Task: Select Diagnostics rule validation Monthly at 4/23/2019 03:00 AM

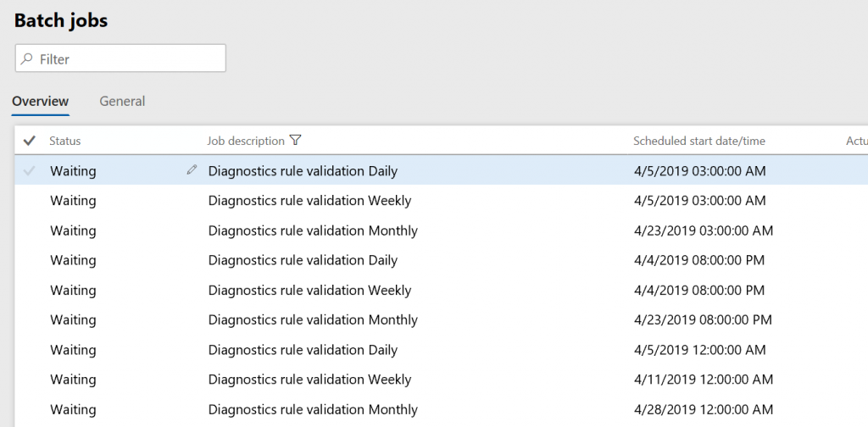Action: [x=313, y=230]
